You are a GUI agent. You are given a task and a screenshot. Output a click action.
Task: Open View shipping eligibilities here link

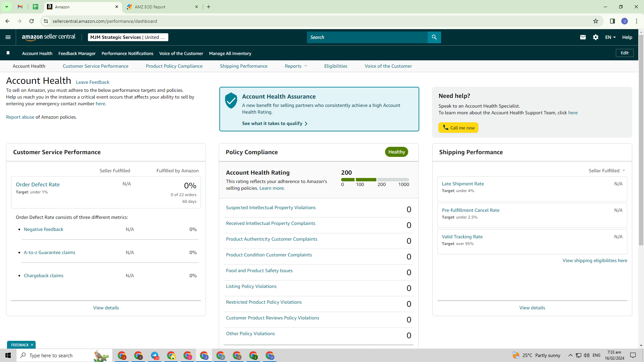click(595, 260)
